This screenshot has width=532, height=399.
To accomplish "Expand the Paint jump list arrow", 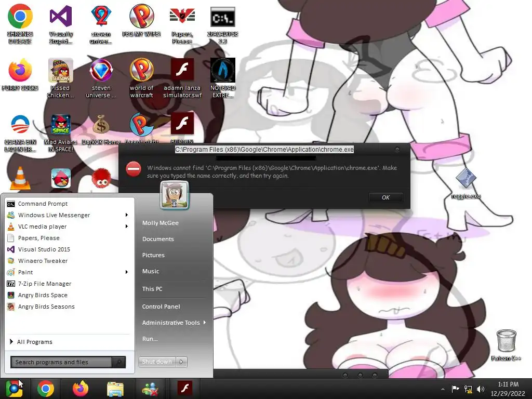I will point(127,272).
